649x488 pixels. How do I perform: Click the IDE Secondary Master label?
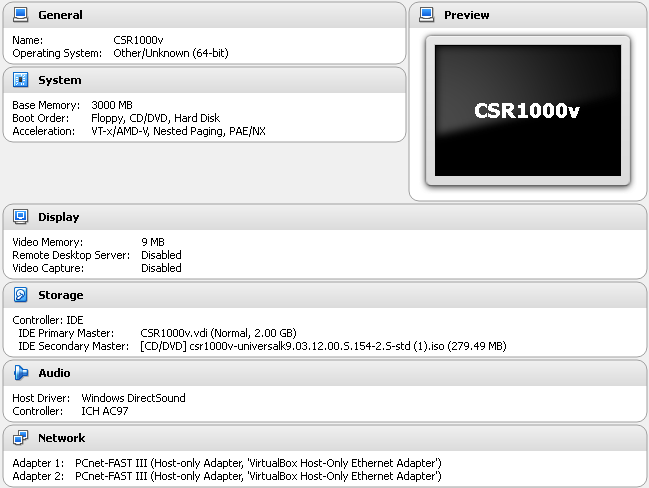[74, 346]
